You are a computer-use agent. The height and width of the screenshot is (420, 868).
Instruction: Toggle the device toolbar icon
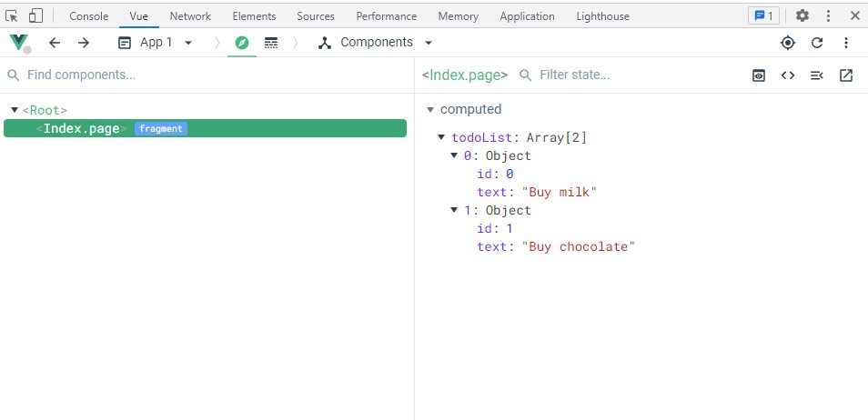36,16
